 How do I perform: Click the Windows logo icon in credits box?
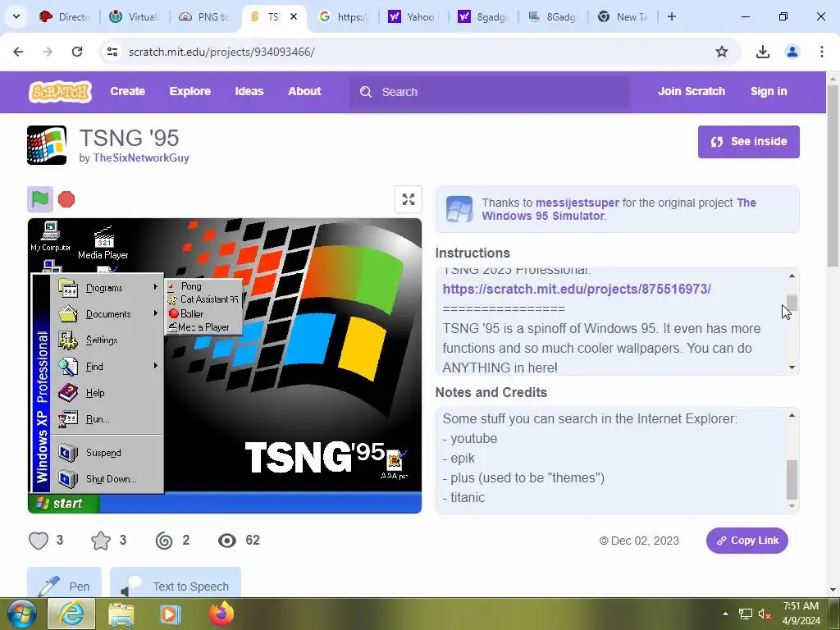pos(459,209)
